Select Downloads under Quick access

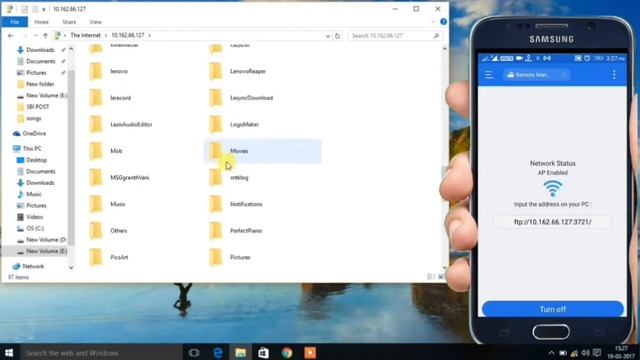[40, 50]
